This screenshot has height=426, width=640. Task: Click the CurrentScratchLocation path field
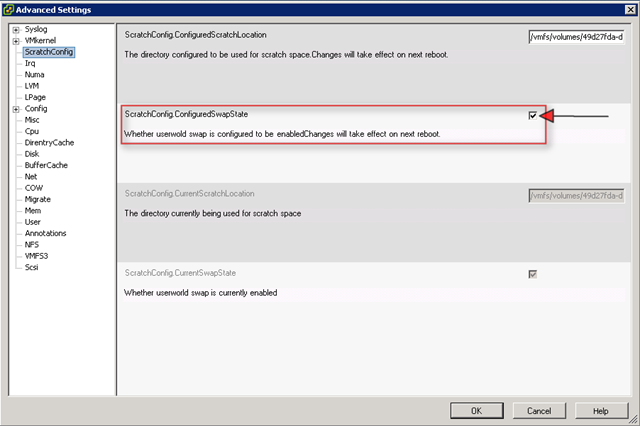(576, 194)
